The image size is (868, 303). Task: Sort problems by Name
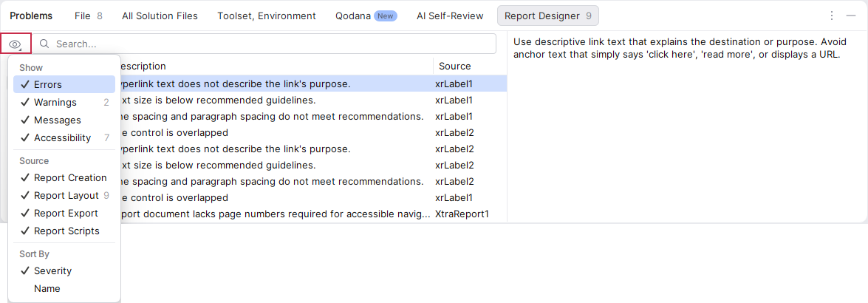click(x=64, y=289)
